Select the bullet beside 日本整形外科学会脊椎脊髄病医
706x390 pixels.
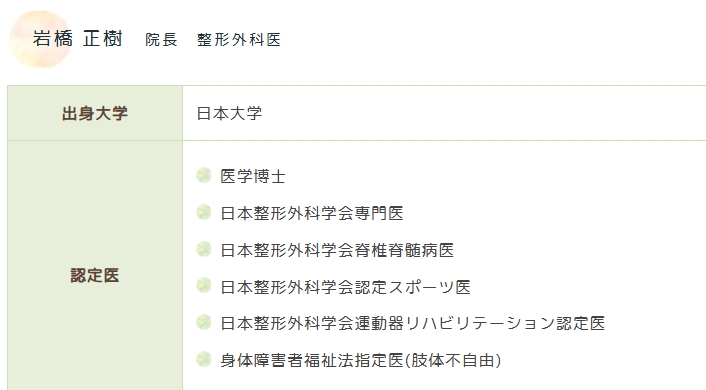[x=204, y=249]
